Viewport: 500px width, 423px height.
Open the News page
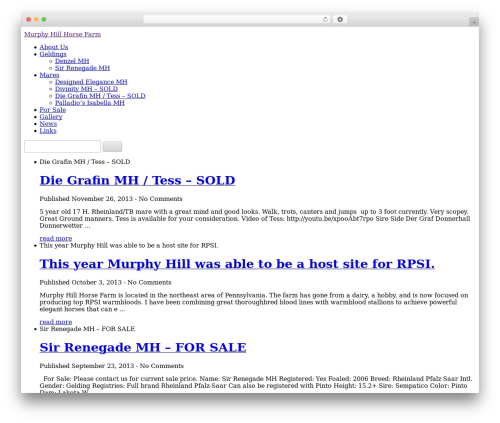[48, 124]
